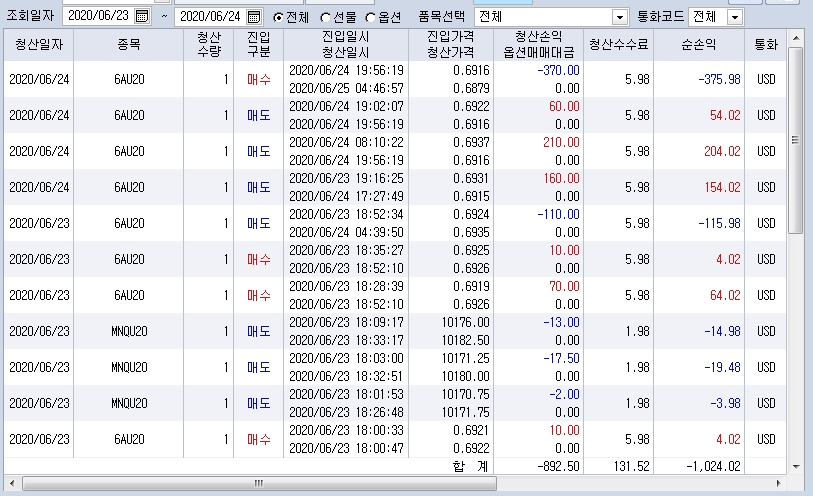Click the horizontal scrollbar right arrow
This screenshot has width=813, height=496.
tap(778, 484)
